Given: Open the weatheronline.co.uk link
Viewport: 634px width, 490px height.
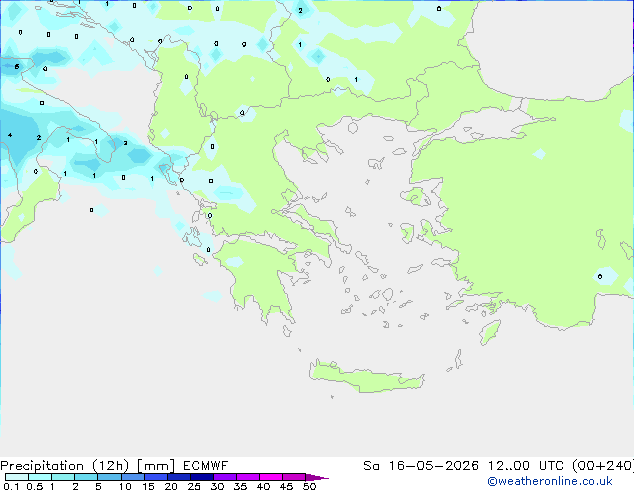Looking at the screenshot, I should click(x=550, y=481).
